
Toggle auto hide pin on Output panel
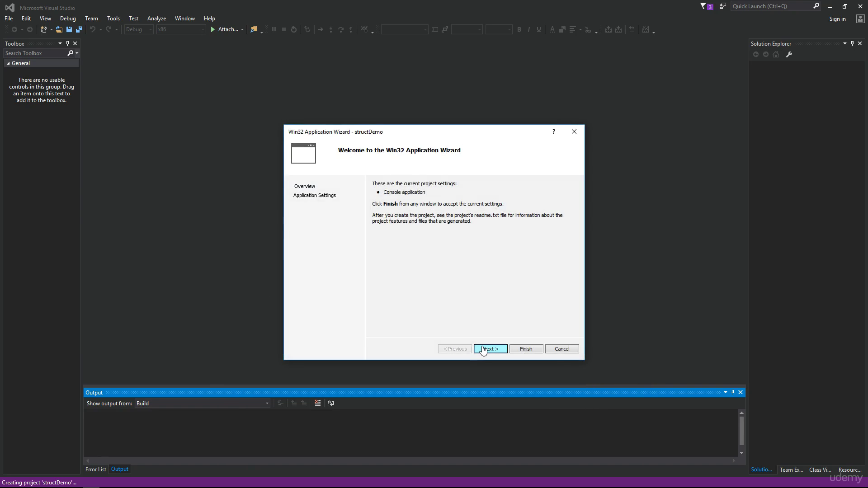(733, 393)
